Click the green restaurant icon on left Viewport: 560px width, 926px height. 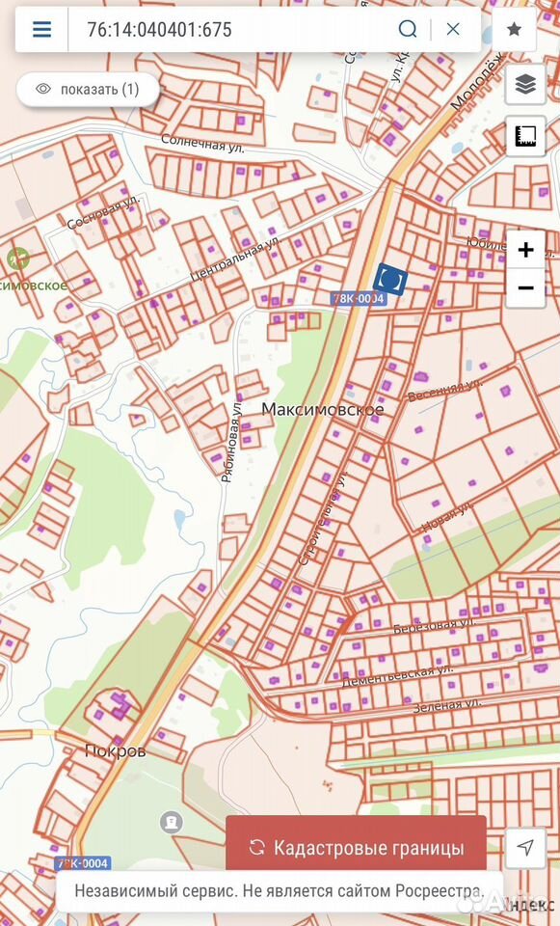18,259
